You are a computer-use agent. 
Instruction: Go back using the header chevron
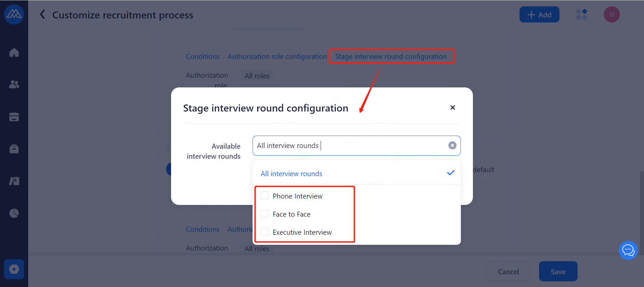point(43,14)
